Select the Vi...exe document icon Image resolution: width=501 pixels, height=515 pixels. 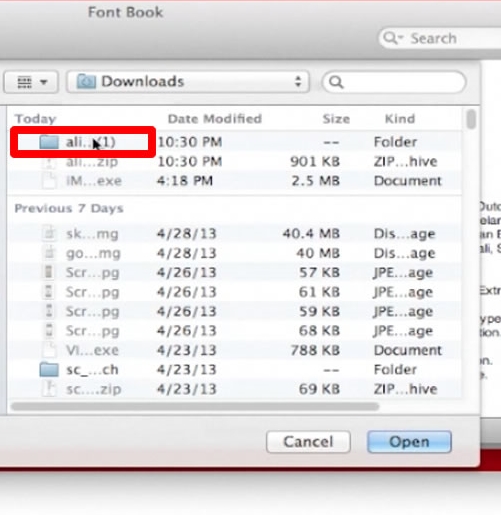(x=49, y=350)
